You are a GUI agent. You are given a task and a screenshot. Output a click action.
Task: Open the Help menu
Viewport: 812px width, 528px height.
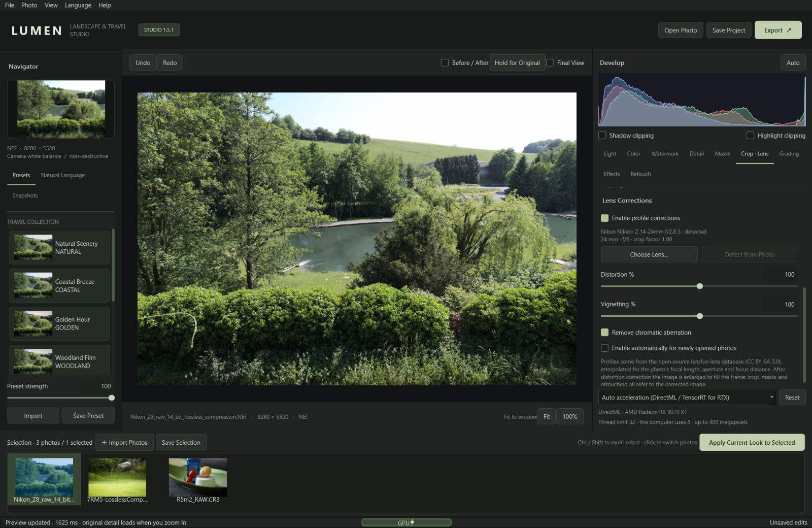tap(105, 5)
